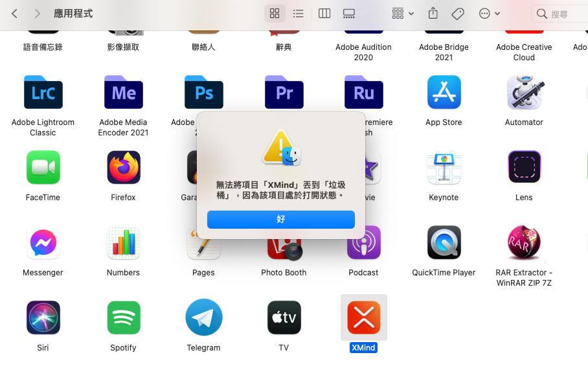Switch to icon grid view
Image resolution: width=588 pixels, height=368 pixels.
[x=275, y=14]
